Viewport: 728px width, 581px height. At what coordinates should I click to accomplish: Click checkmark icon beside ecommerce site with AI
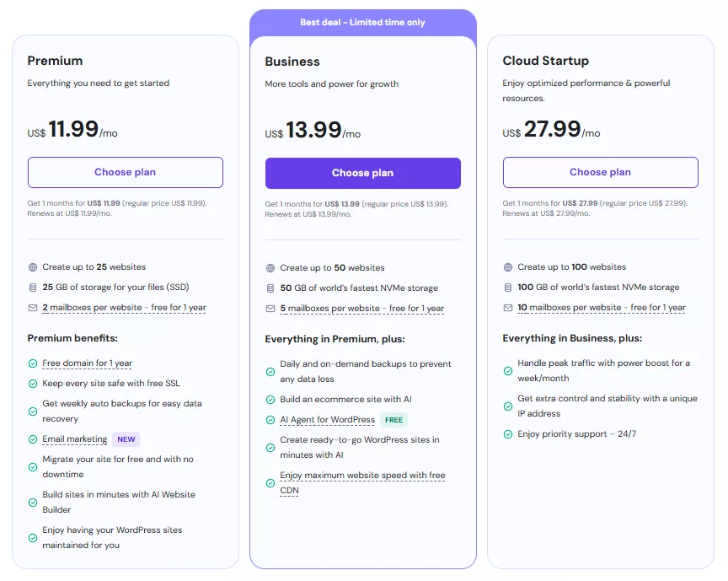click(x=270, y=400)
